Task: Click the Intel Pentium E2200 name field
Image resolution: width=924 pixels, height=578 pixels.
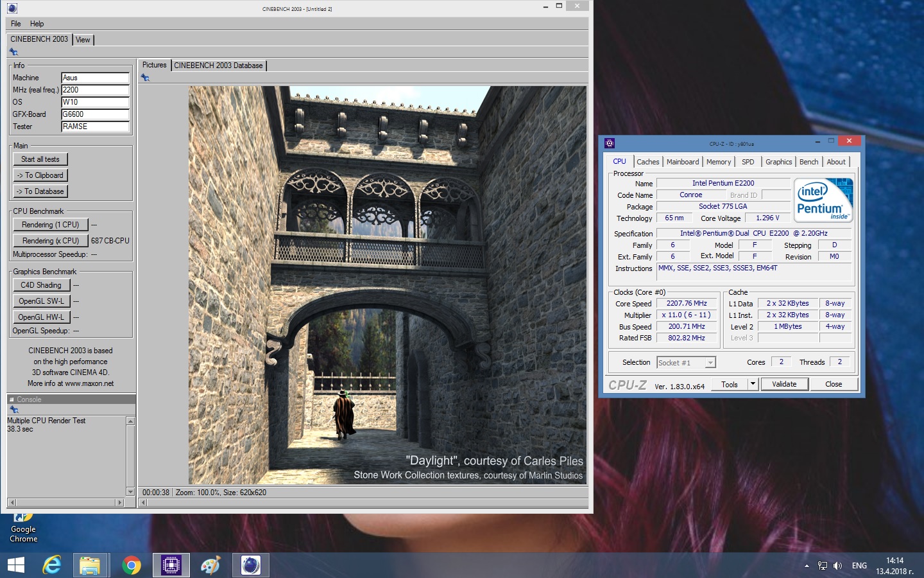Action: pyautogui.click(x=723, y=183)
